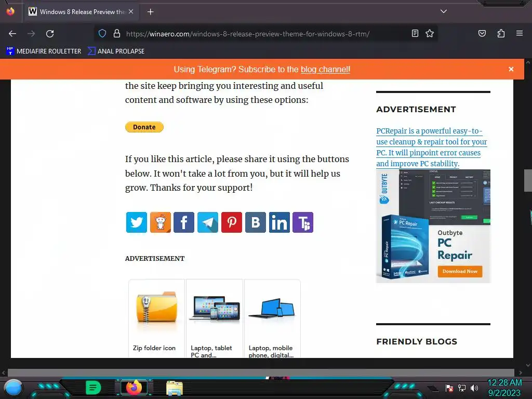Screen dimensions: 532x399
Task: Click the scrollbar down arrow
Action: [x=528, y=365]
